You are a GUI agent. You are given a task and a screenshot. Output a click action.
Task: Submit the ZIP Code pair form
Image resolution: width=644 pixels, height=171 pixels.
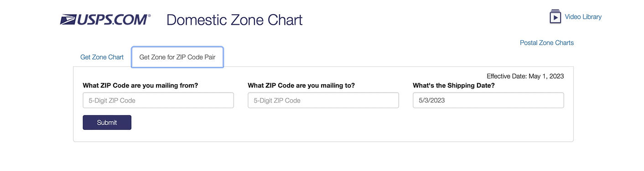(x=107, y=123)
